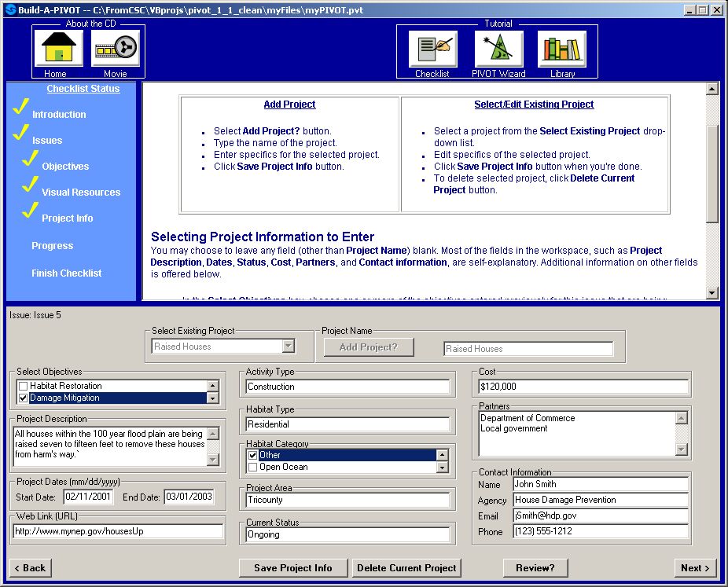Screen dimensions: 728x587
Task: Click the help pane vertical scrollbar thumb
Action: click(x=711, y=174)
